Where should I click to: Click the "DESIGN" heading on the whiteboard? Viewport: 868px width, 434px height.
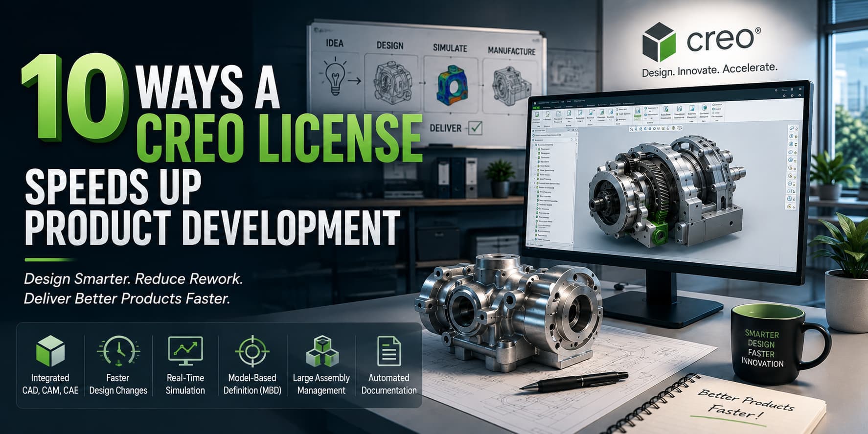(390, 46)
